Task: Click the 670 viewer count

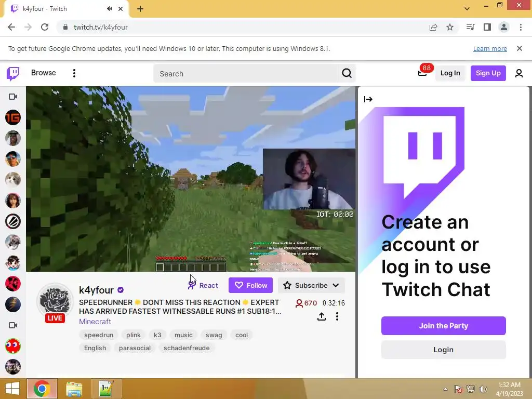Action: 306,303
